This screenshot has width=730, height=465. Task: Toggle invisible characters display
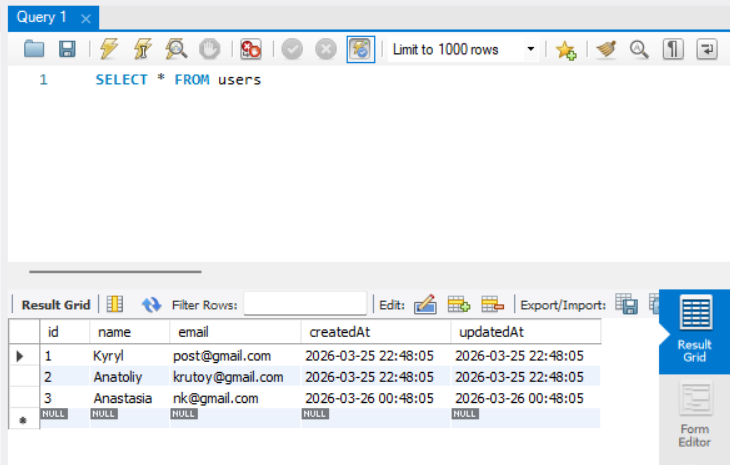[673, 49]
